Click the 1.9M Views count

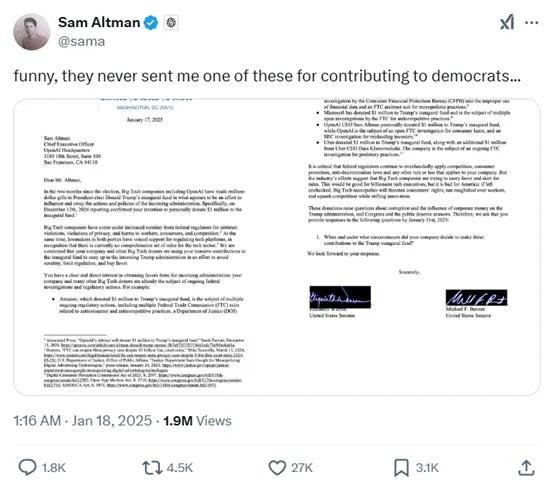[197, 420]
